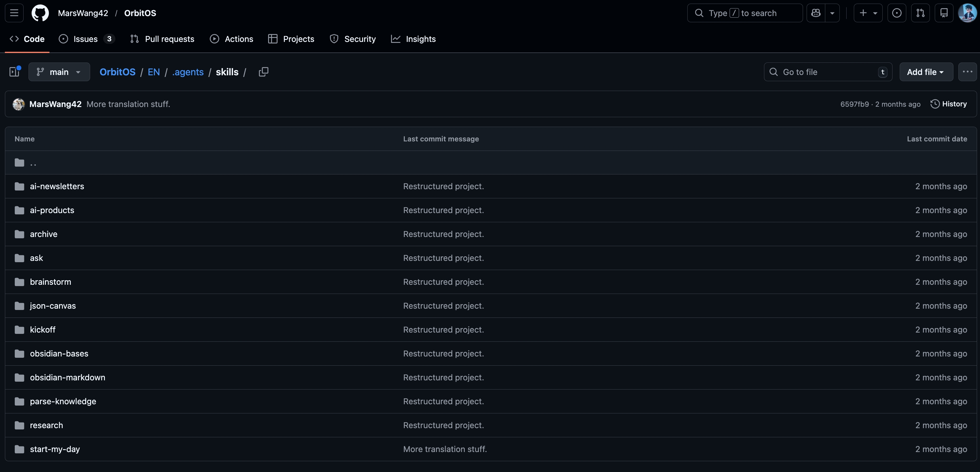This screenshot has width=980, height=472.
Task: Open the Copilot dropdown arrow
Action: [x=832, y=13]
